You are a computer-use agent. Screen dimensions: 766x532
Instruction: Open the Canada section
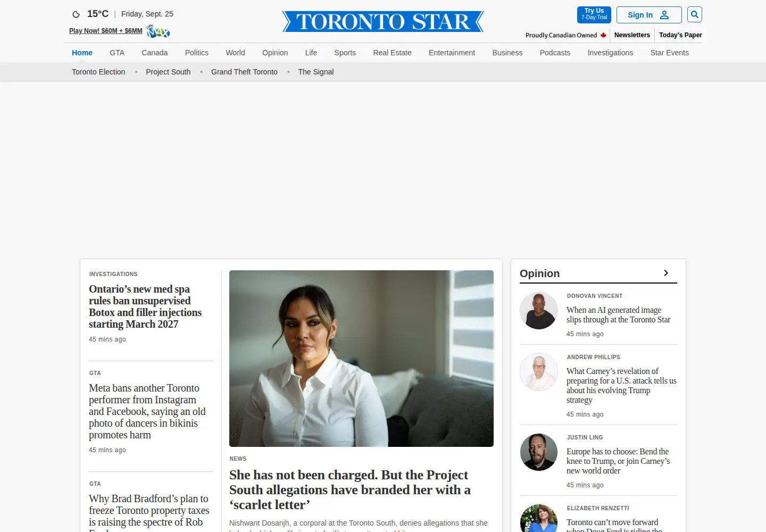pos(154,53)
